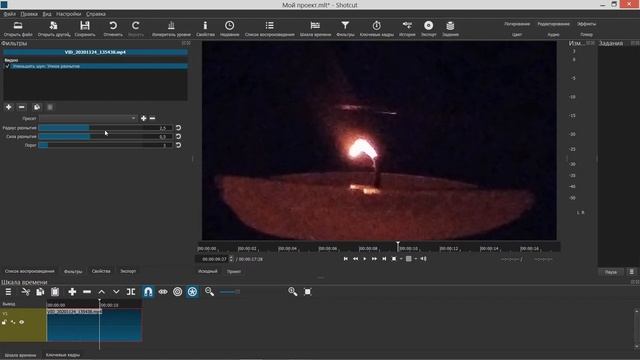This screenshot has width=640, height=360.
Task: Reset blur strength to default
Action: (178, 136)
